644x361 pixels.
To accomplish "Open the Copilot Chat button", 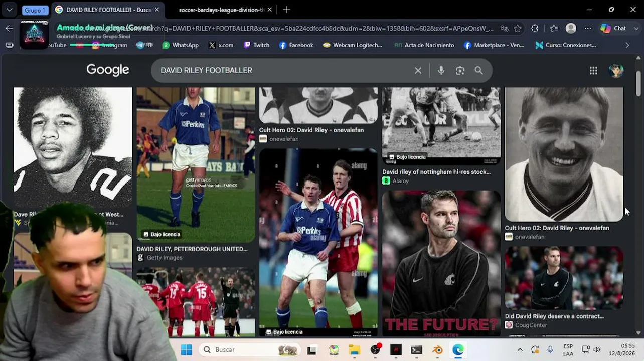I will (x=613, y=28).
